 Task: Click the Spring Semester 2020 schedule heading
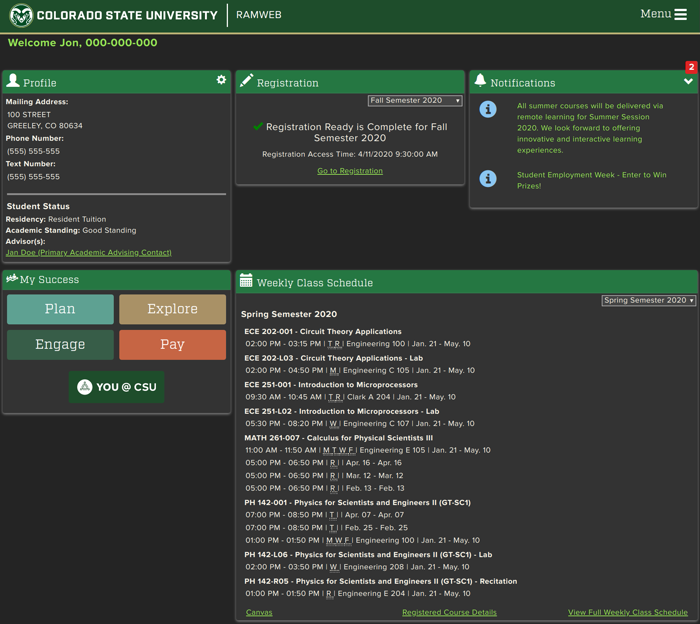click(289, 314)
